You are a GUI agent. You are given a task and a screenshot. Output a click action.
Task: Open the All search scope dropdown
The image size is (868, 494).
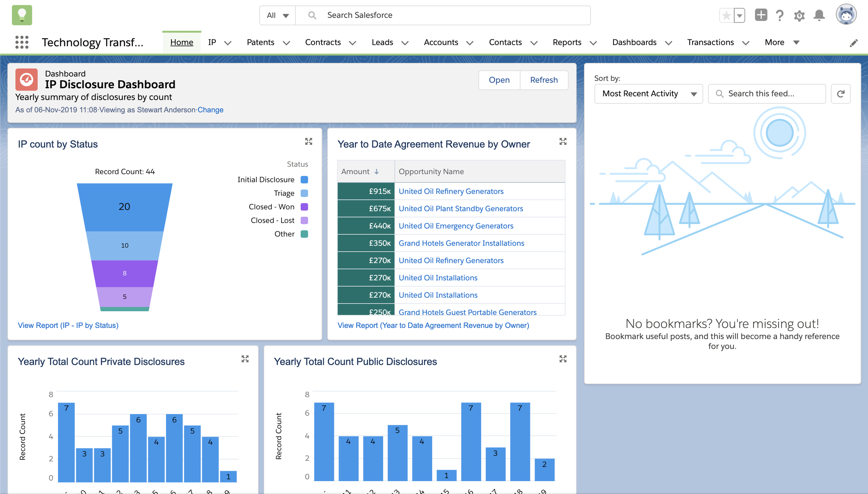(x=277, y=15)
